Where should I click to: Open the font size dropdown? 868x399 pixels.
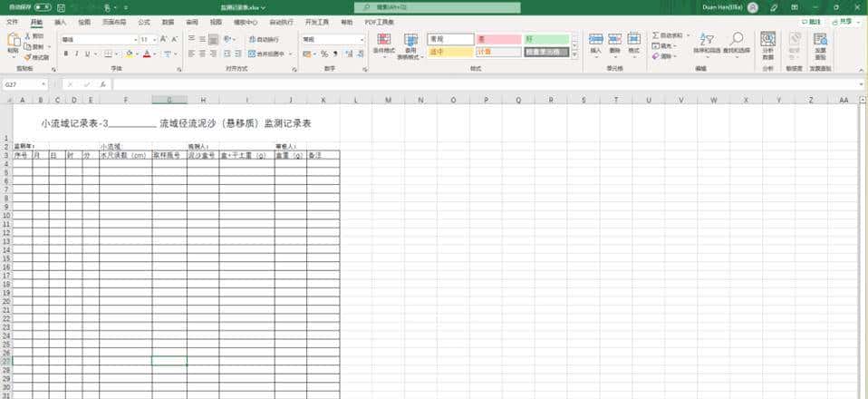pos(155,40)
